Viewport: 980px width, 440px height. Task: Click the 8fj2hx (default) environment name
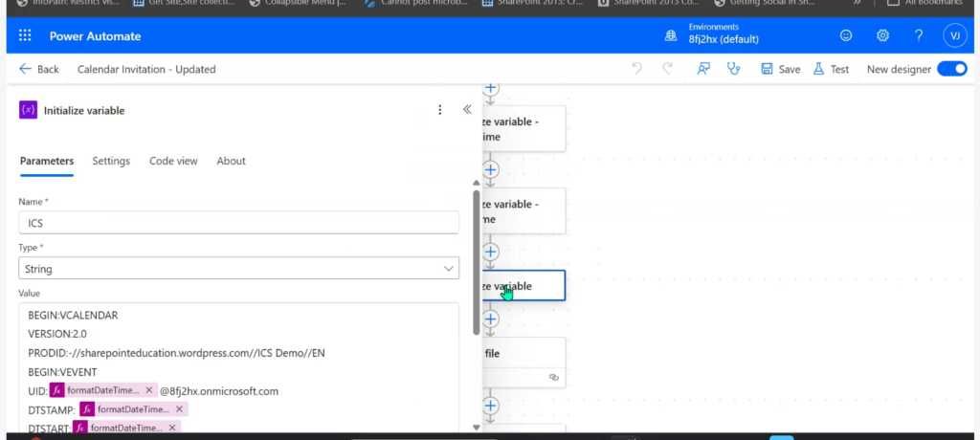coord(724,39)
